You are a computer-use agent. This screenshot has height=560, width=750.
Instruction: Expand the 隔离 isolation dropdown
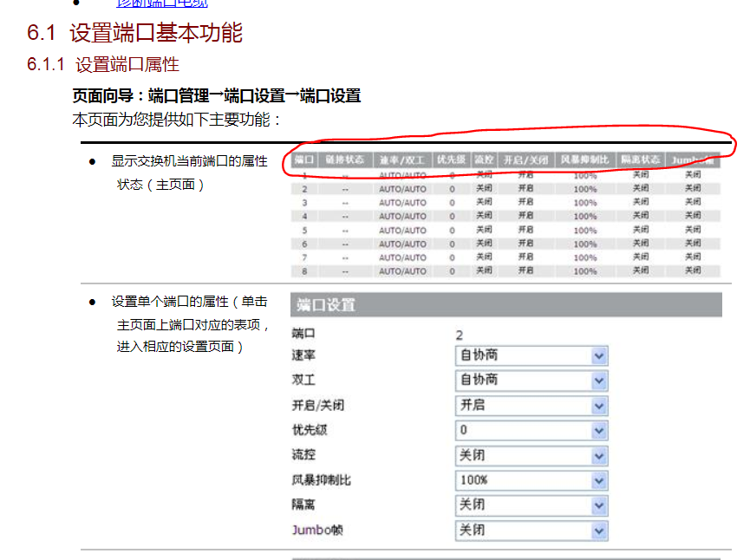[x=532, y=505]
